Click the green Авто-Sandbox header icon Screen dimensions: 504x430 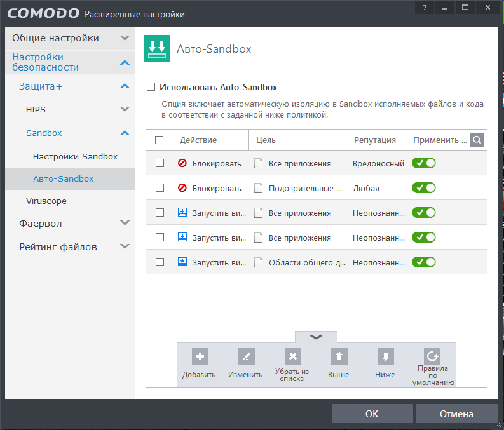157,48
